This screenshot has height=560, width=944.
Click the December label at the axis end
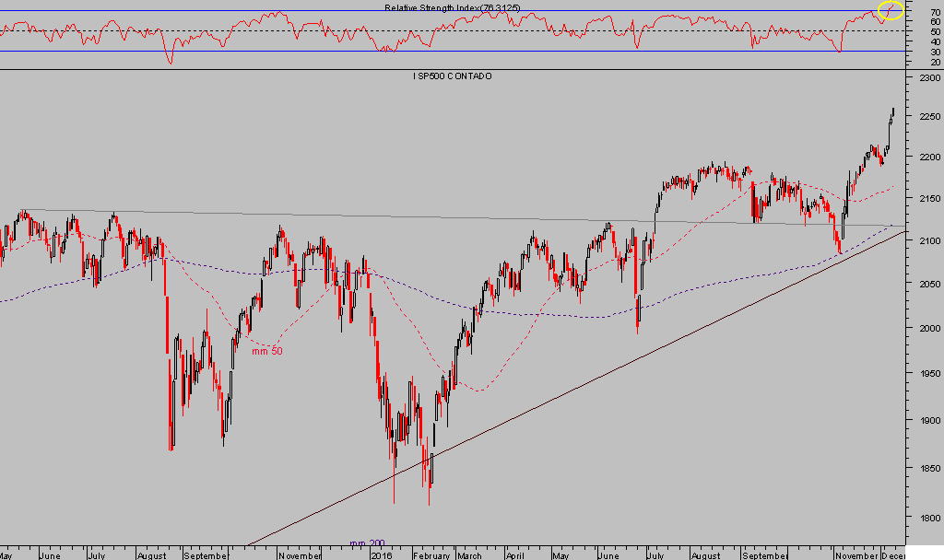[x=892, y=555]
